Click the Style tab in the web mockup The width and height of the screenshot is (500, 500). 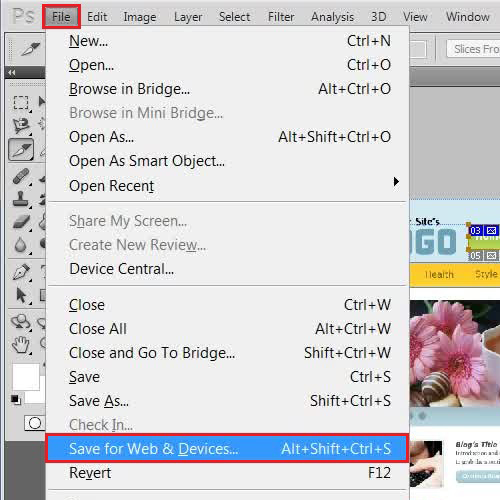(x=486, y=274)
